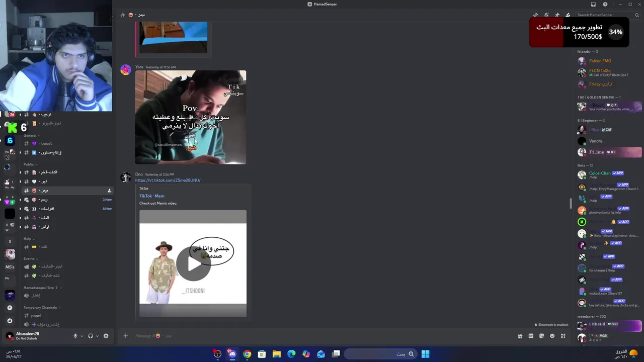This screenshot has width=644, height=362.
Task: Click Dmo's avatar in chat
Action: point(126,177)
